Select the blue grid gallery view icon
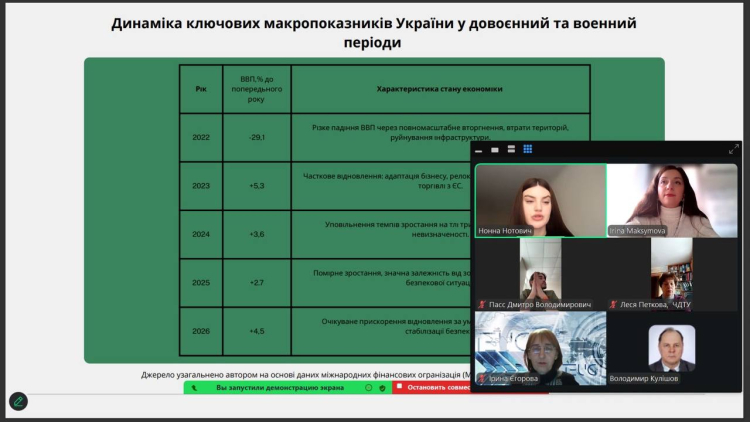The image size is (750, 422). pos(528,149)
